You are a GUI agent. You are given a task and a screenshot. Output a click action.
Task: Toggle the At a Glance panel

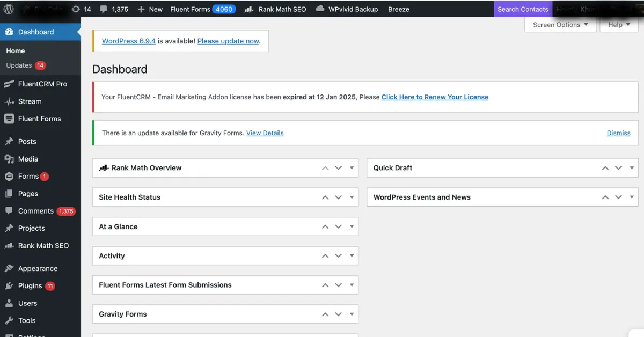(x=352, y=226)
